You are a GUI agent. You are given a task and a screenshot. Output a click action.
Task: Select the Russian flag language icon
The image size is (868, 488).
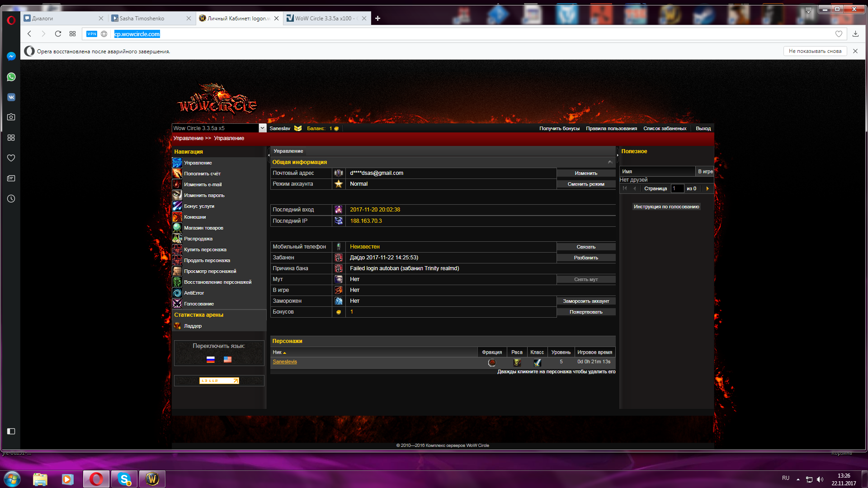coord(211,360)
